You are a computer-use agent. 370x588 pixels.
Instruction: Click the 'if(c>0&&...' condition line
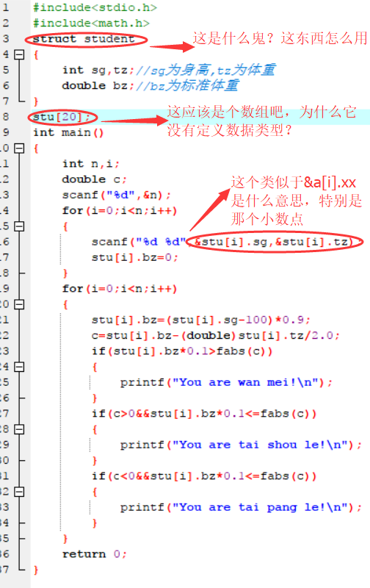[x=205, y=414]
